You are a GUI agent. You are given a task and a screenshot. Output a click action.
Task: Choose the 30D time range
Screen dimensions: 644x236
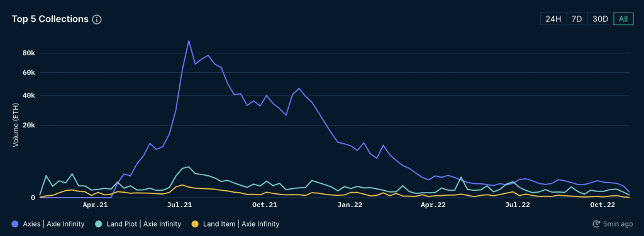(600, 19)
